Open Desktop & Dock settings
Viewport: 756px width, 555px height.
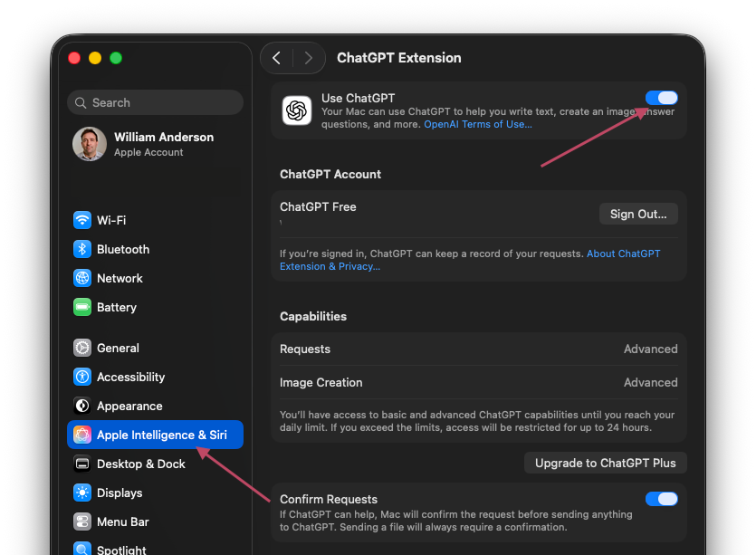click(x=155, y=464)
